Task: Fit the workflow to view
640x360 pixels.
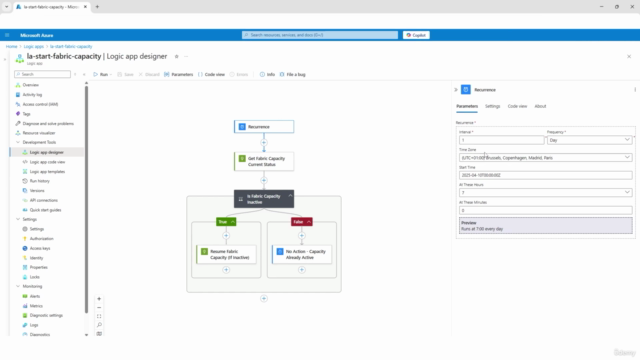Action: point(99,316)
